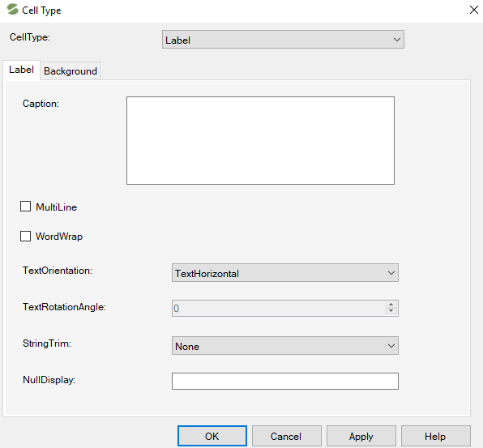The width and height of the screenshot is (483, 448).
Task: Open the CellType dropdown showing Label
Action: (x=283, y=40)
